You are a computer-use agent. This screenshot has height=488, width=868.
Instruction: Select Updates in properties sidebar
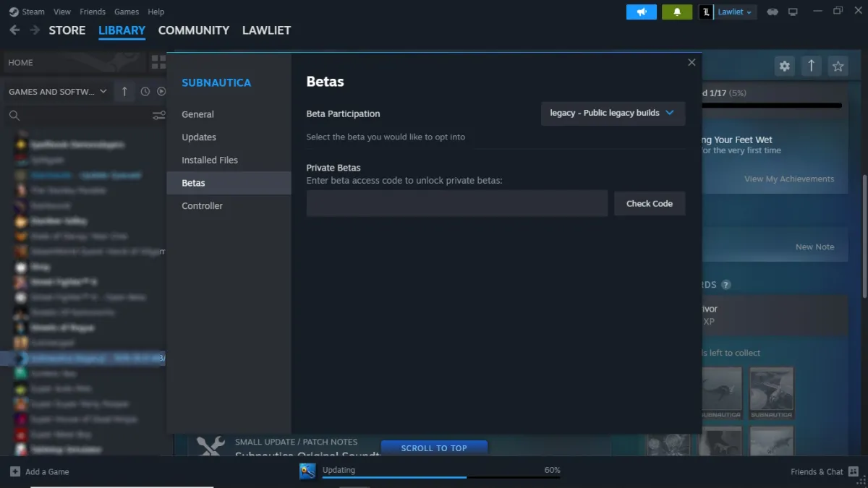pos(229,137)
